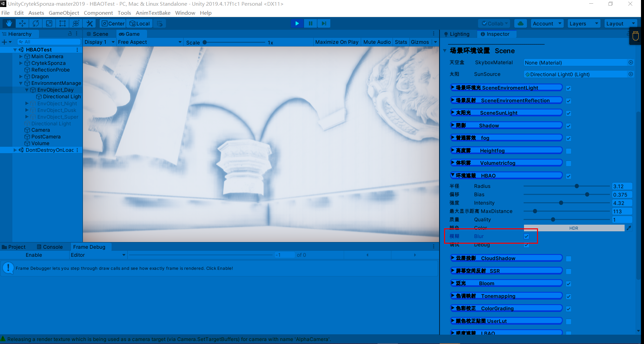Switch to the Scene tab
Screen dimensions: 644x344
[98, 34]
